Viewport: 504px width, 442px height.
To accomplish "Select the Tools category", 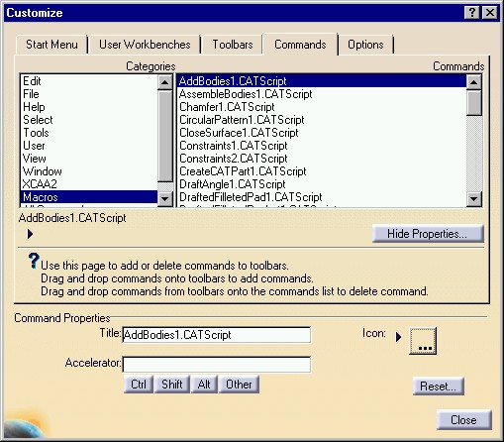I will [x=36, y=133].
